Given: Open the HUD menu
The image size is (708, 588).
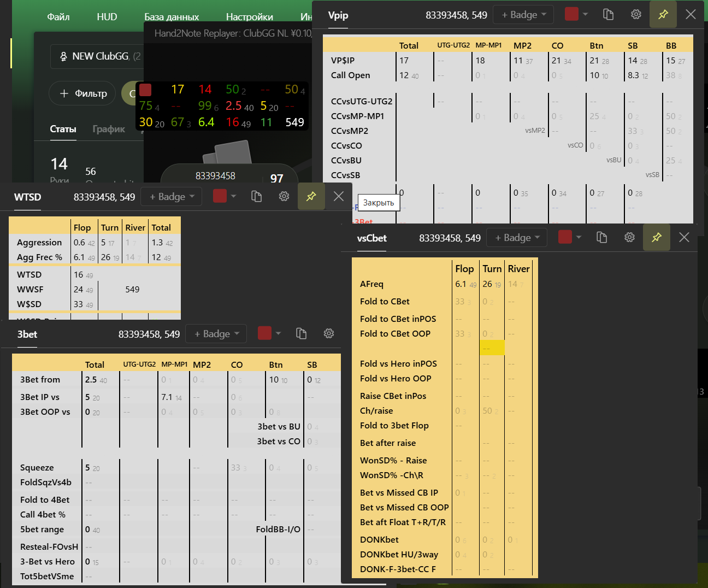Looking at the screenshot, I should coord(107,17).
